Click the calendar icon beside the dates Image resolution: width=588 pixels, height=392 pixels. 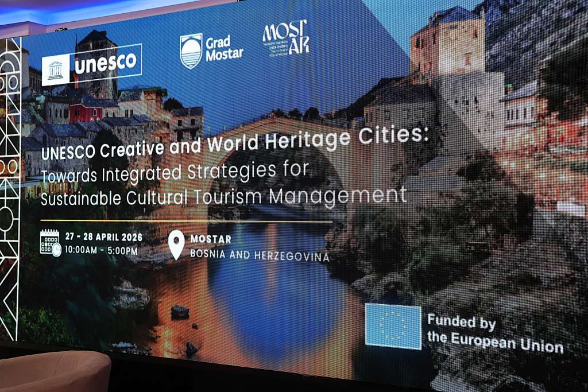51,242
